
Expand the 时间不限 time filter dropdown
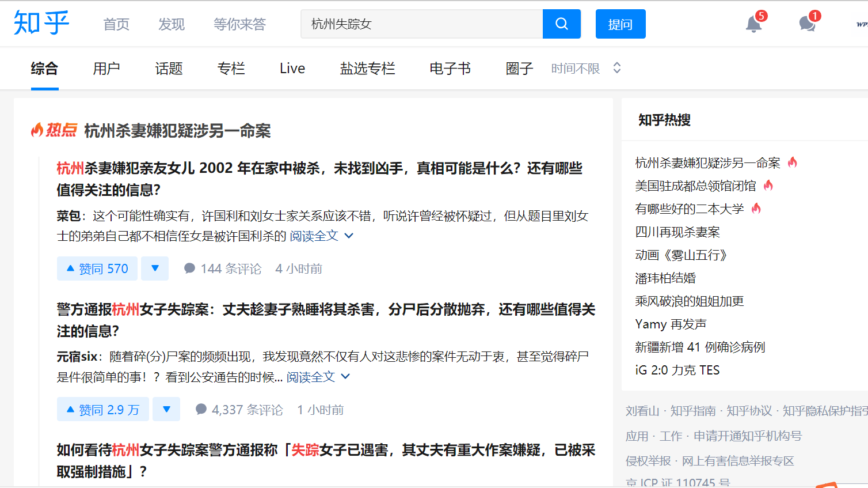click(x=585, y=69)
